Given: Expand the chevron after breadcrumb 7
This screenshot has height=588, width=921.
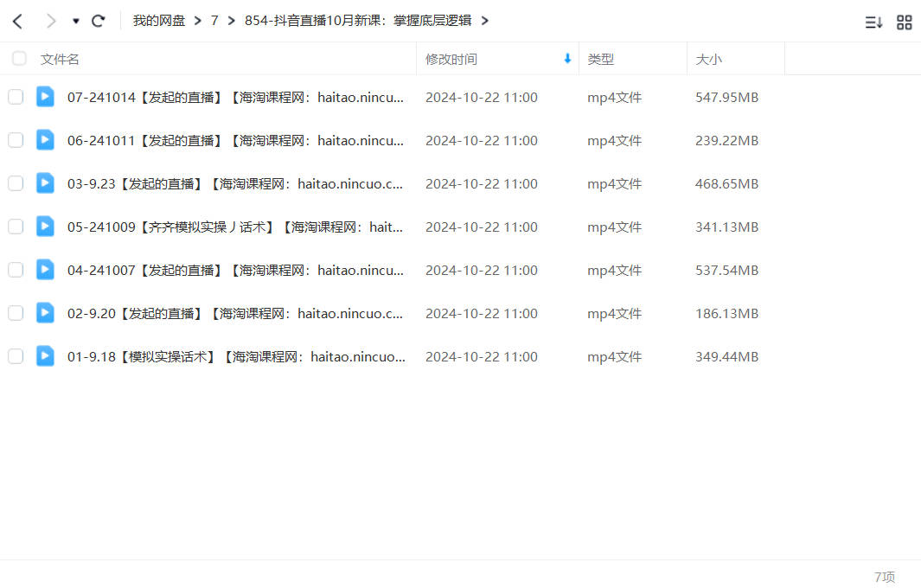Looking at the screenshot, I should [x=232, y=21].
